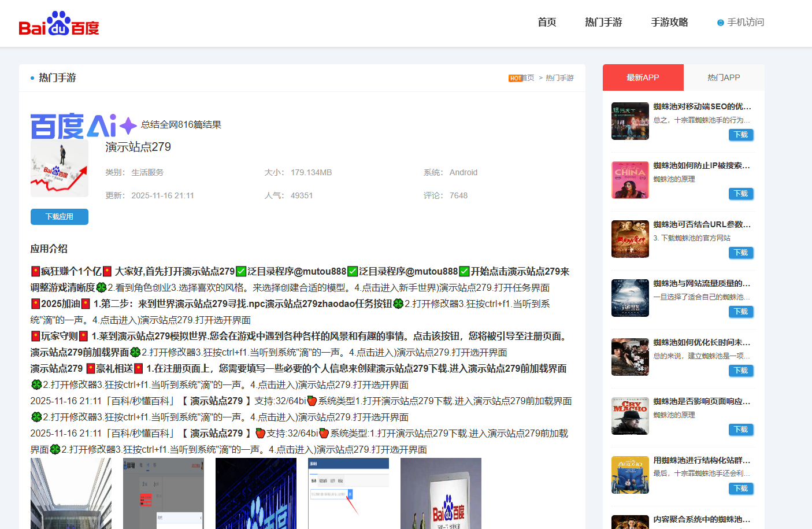Click the blue 手机访问 dot icon
The height and width of the screenshot is (529, 812).
721,23
